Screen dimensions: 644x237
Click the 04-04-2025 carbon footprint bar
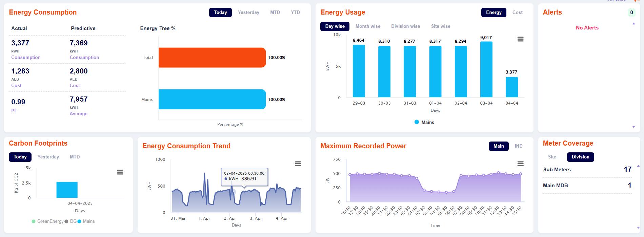pyautogui.click(x=67, y=190)
